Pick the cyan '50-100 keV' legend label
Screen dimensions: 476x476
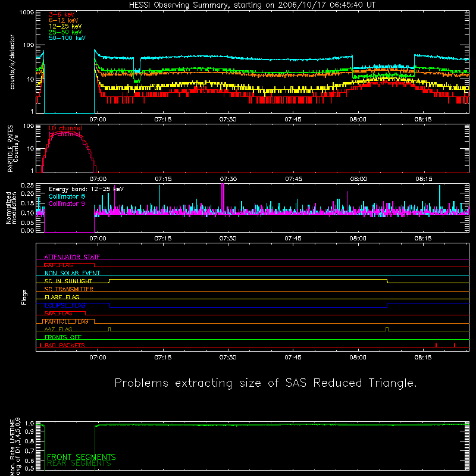[67, 38]
